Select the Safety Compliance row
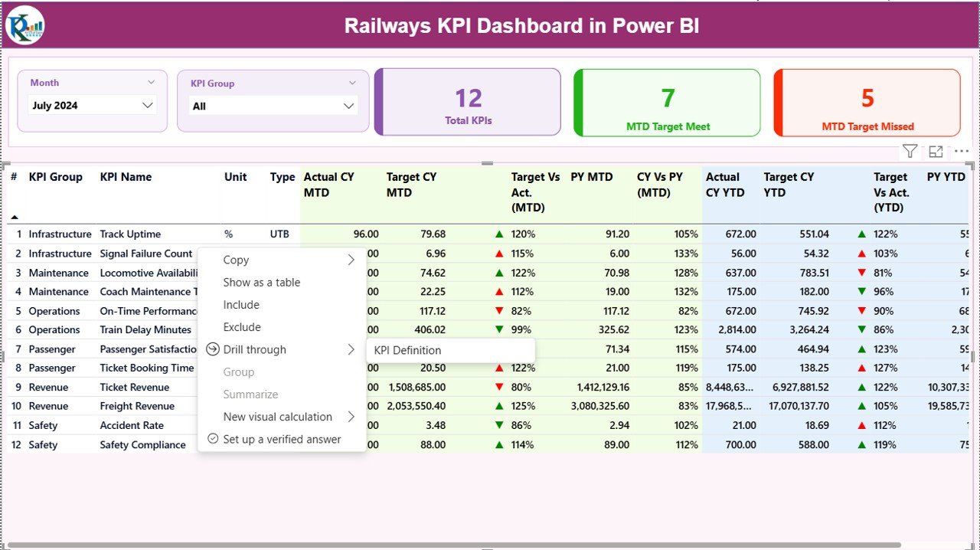 [142, 444]
